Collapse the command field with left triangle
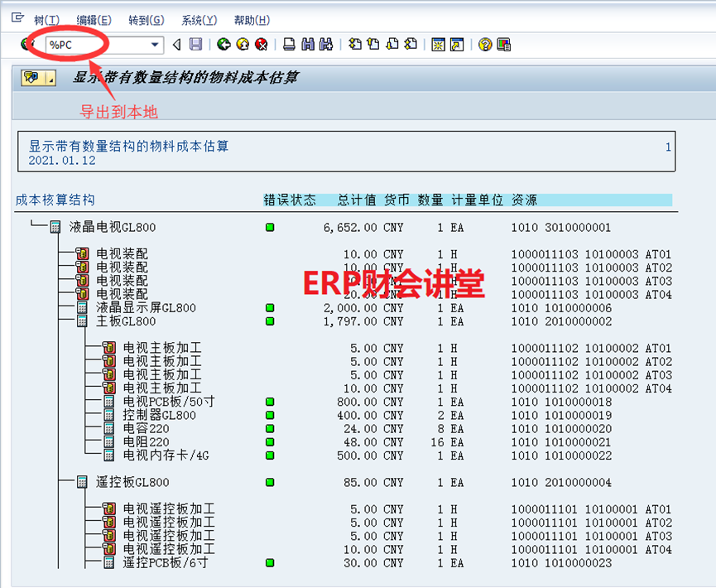The image size is (716, 588). pos(176,45)
